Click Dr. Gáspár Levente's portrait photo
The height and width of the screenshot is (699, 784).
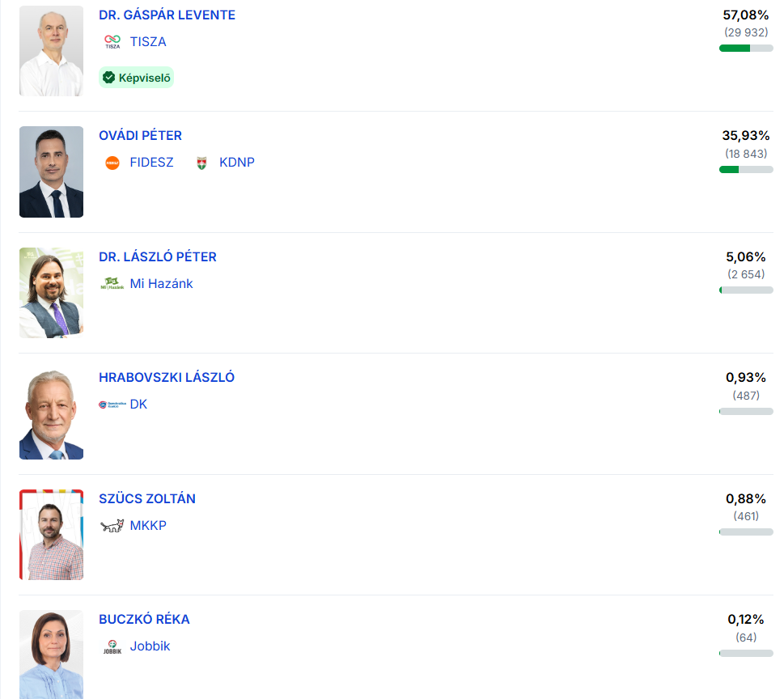51,51
